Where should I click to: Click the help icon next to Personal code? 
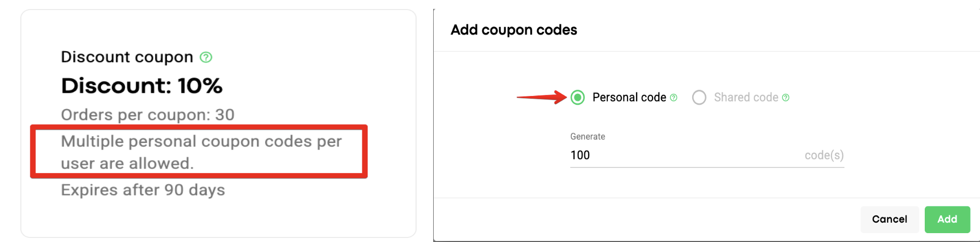coord(673,98)
